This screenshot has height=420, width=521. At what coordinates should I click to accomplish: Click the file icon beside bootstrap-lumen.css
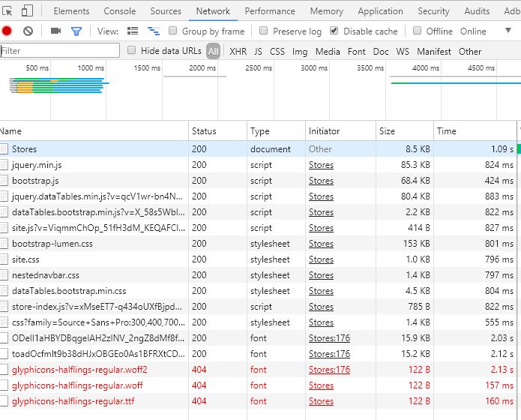pyautogui.click(x=4, y=244)
